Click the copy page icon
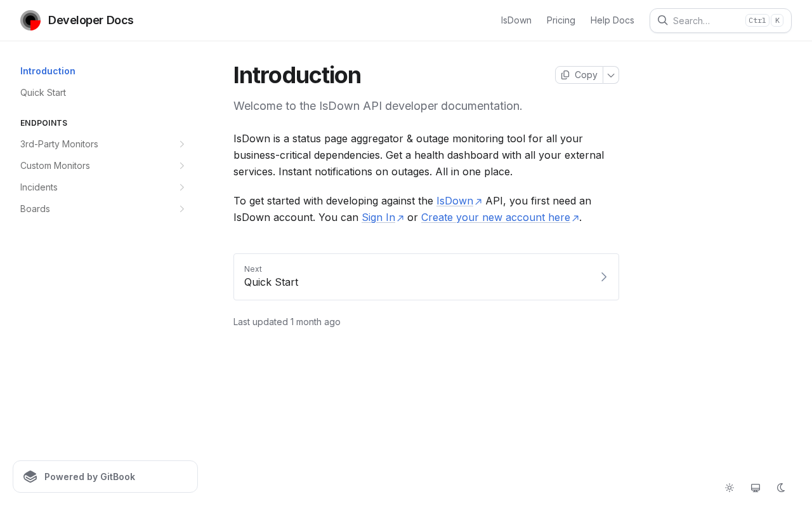This screenshot has height=508, width=812. pyautogui.click(x=565, y=75)
